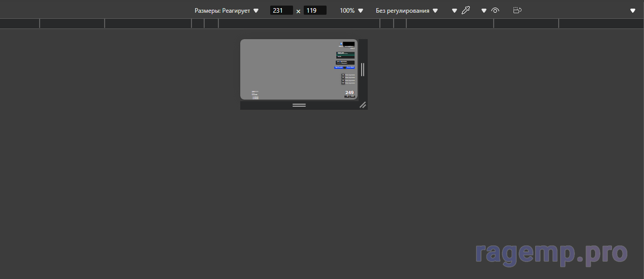Click the left blue button in the preview

[339, 67]
